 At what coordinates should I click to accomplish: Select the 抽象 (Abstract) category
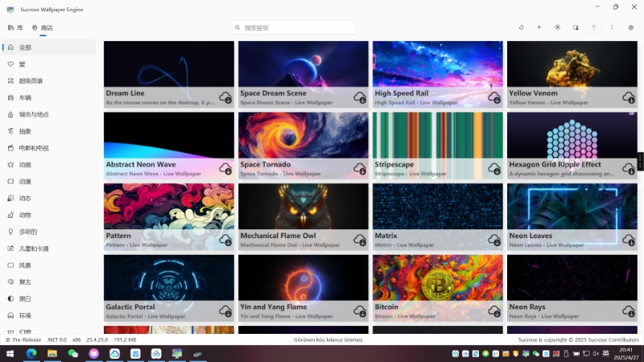pos(49,131)
